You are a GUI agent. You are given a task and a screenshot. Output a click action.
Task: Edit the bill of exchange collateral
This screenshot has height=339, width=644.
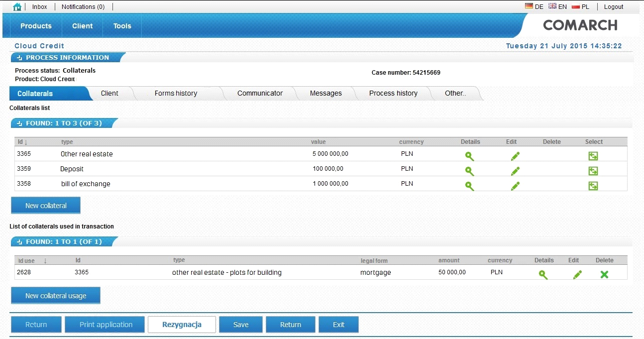click(x=515, y=186)
